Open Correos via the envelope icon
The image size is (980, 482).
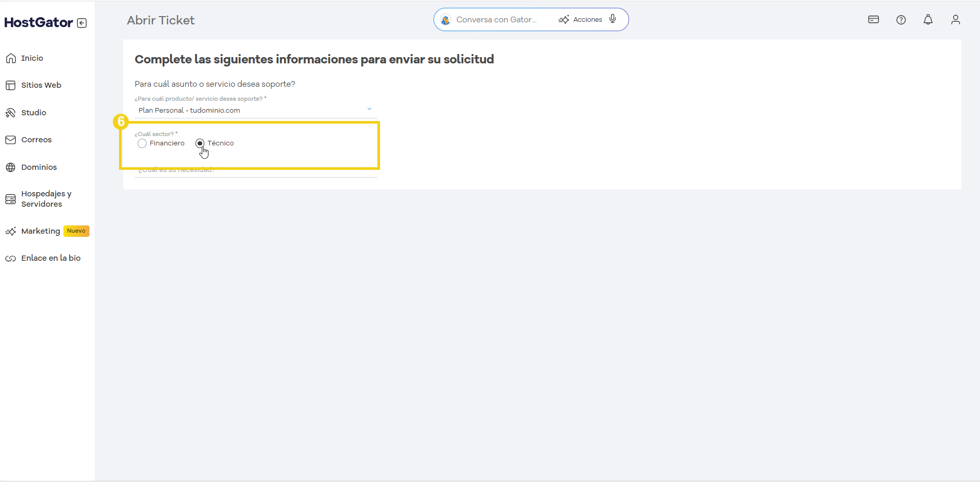(x=11, y=139)
